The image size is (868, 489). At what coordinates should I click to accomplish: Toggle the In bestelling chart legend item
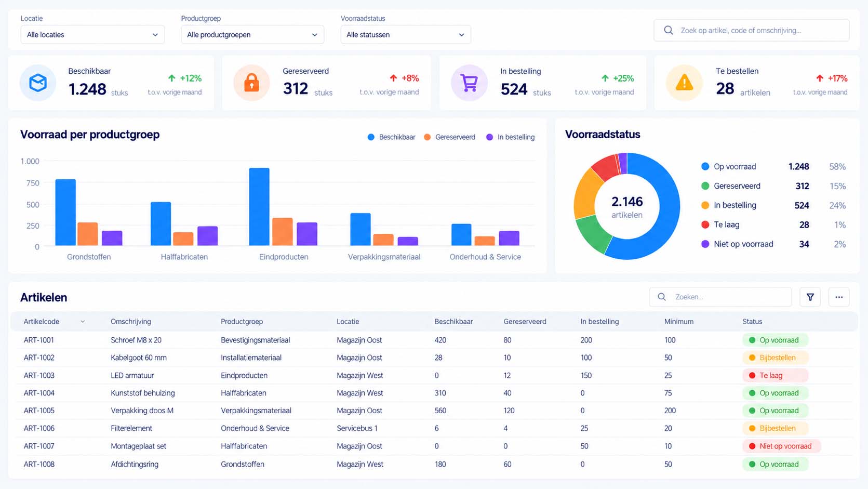(x=510, y=137)
